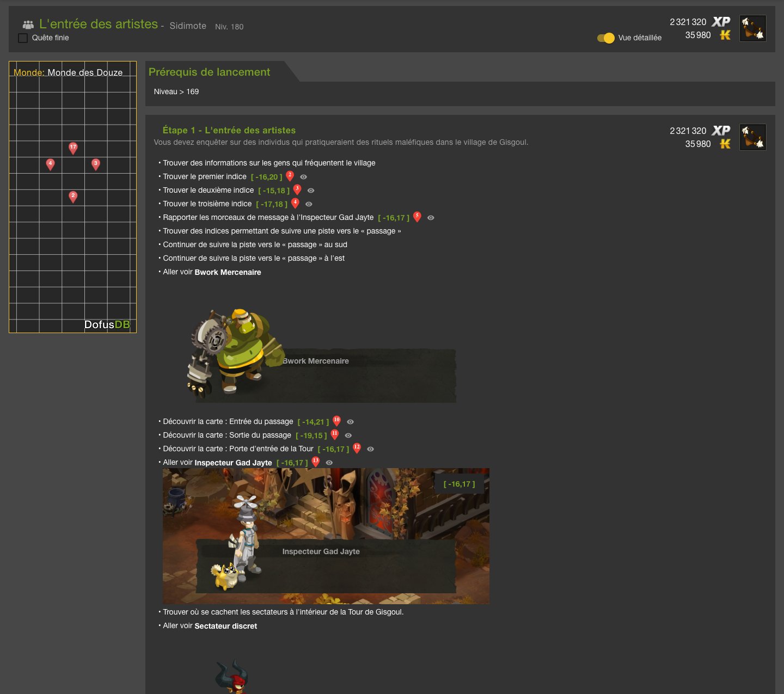Image resolution: width=784 pixels, height=694 pixels.
Task: Toggle the eye icon for premier indice
Action: [304, 177]
